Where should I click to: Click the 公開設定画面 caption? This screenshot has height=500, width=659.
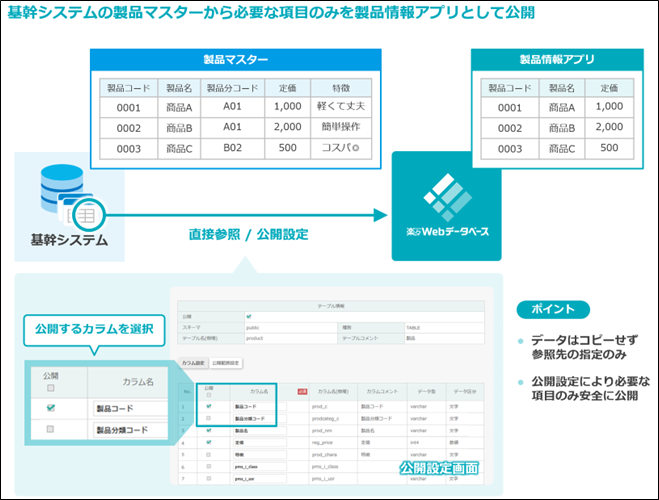[x=439, y=468]
